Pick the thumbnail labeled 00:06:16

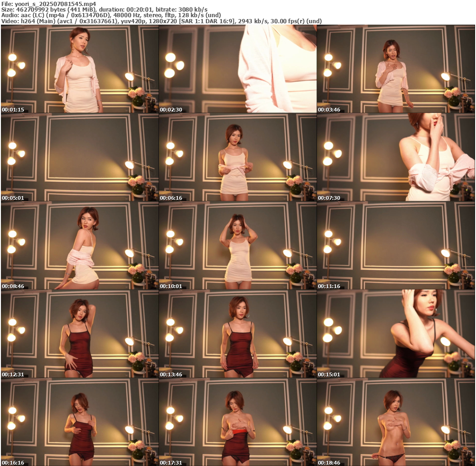(238, 158)
